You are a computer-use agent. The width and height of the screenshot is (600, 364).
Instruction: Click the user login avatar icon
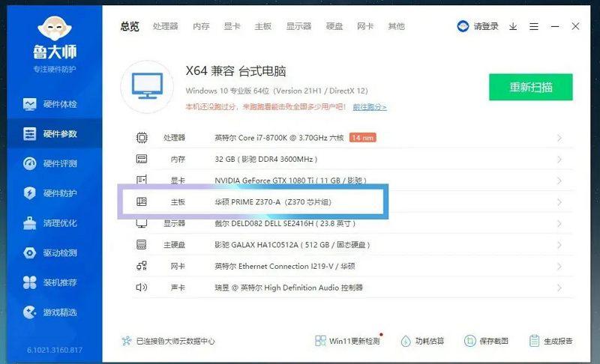(x=463, y=26)
